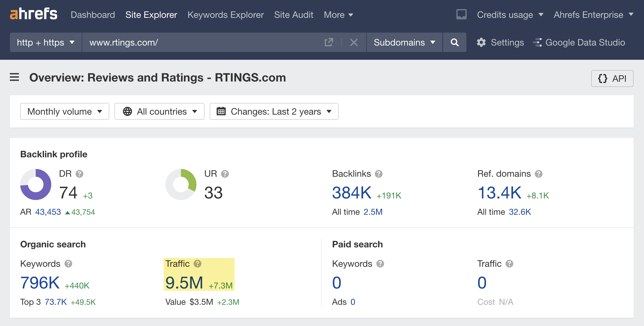Open the Site Audit section

(294, 15)
